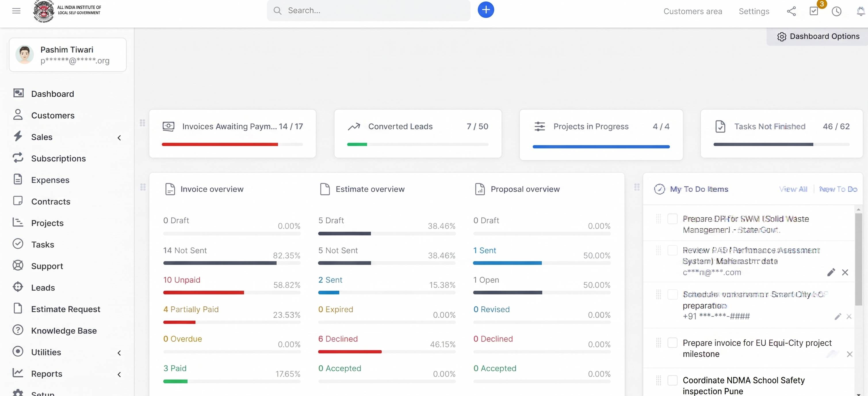Mark Coordinate NDMA School Safety inspection done
The image size is (868, 396).
[672, 380]
